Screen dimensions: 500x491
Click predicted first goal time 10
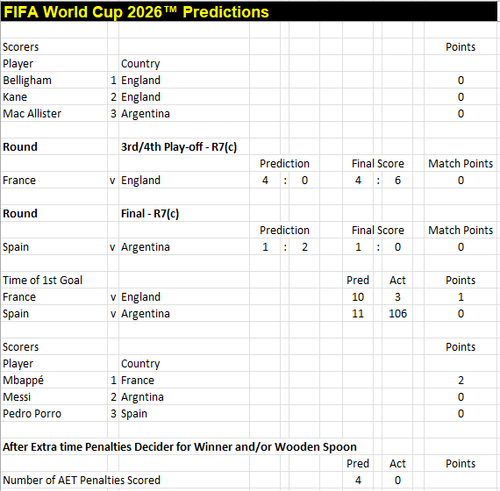pyautogui.click(x=358, y=297)
